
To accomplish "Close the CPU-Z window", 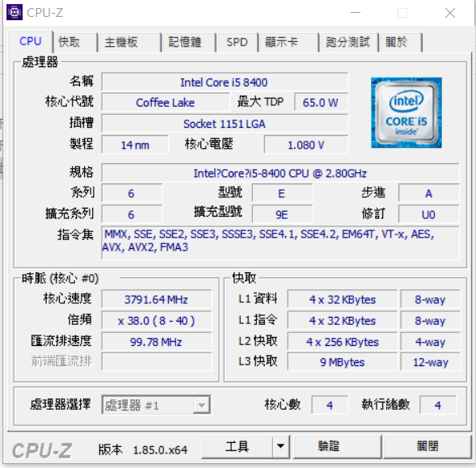I will pos(450,13).
